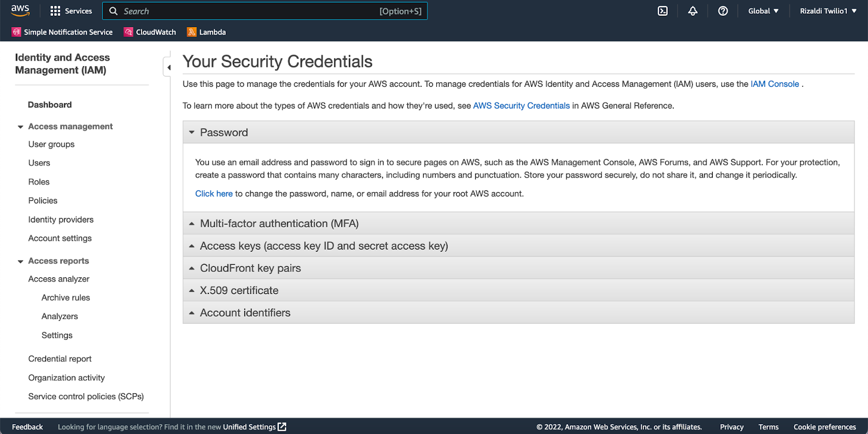Open Simple Notification Service shortcut
The height and width of the screenshot is (434, 868).
(68, 32)
